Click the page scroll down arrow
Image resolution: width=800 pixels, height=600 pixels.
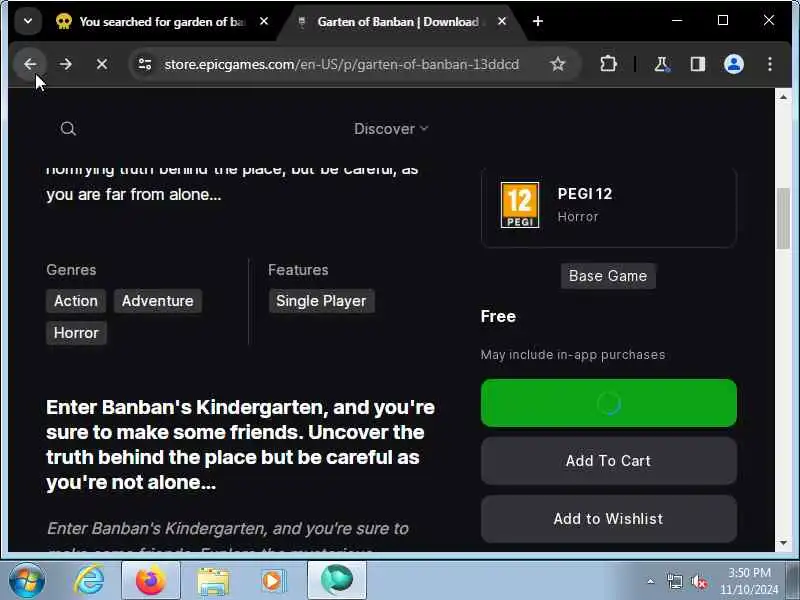(783, 543)
